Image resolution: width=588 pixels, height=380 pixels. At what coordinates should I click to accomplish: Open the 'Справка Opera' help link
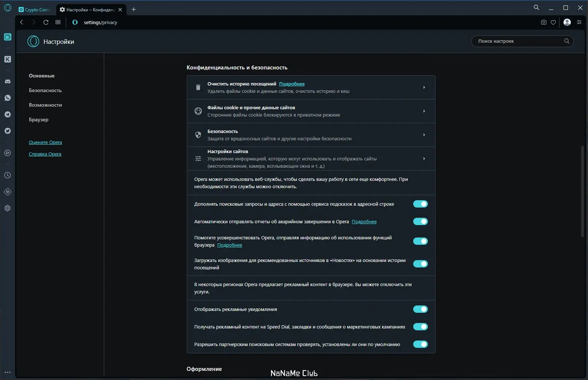pos(45,154)
